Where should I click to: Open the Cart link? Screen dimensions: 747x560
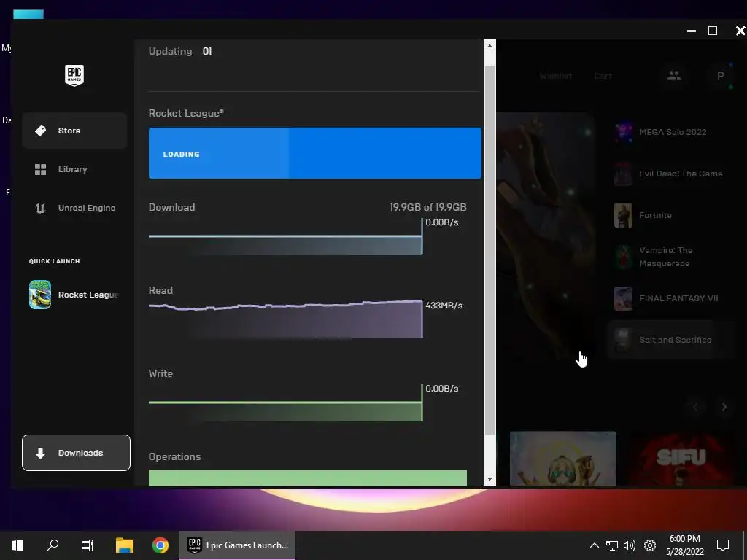coord(603,76)
